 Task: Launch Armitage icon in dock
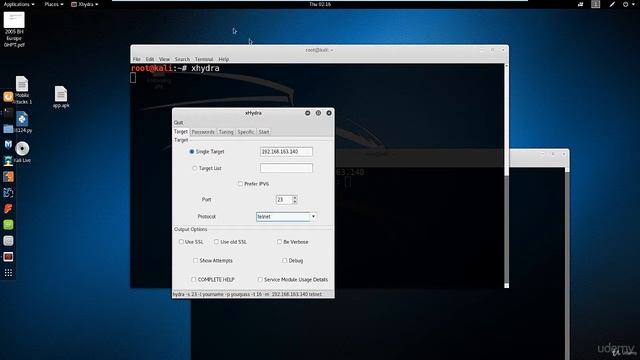click(8, 160)
